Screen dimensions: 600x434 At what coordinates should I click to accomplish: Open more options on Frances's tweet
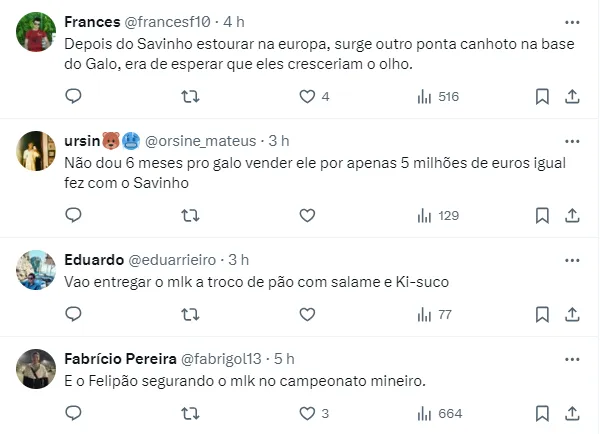(572, 22)
